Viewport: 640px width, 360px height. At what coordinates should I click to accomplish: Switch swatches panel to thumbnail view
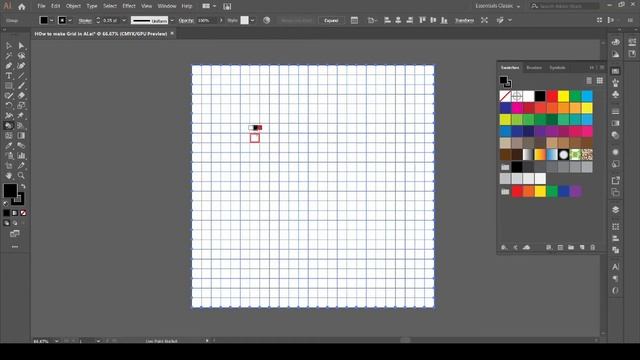click(600, 81)
